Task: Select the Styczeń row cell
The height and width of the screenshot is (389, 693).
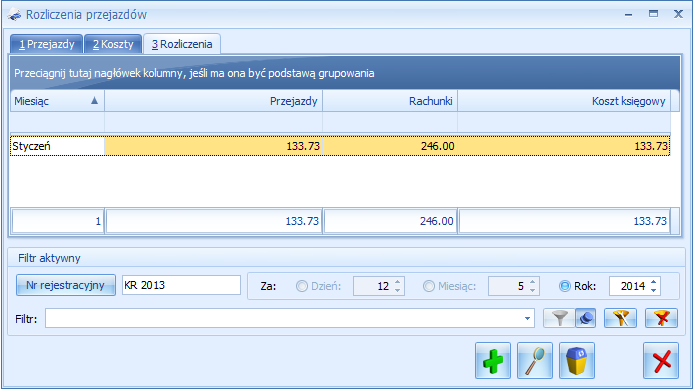Action: click(57, 146)
